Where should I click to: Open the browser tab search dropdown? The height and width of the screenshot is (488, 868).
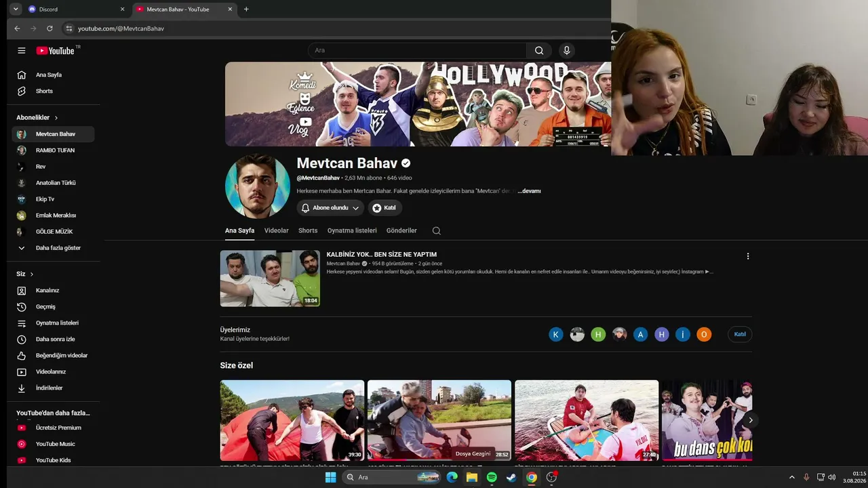(x=16, y=9)
